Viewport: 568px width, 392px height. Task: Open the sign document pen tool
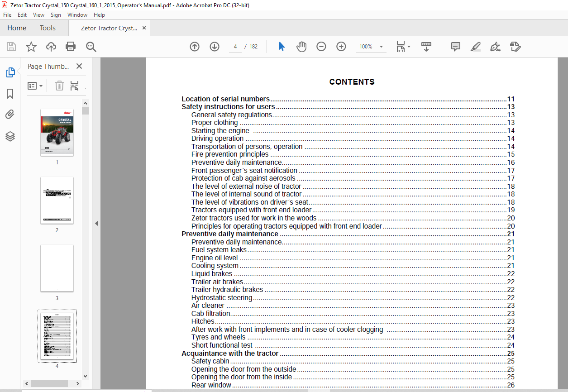coord(496,47)
